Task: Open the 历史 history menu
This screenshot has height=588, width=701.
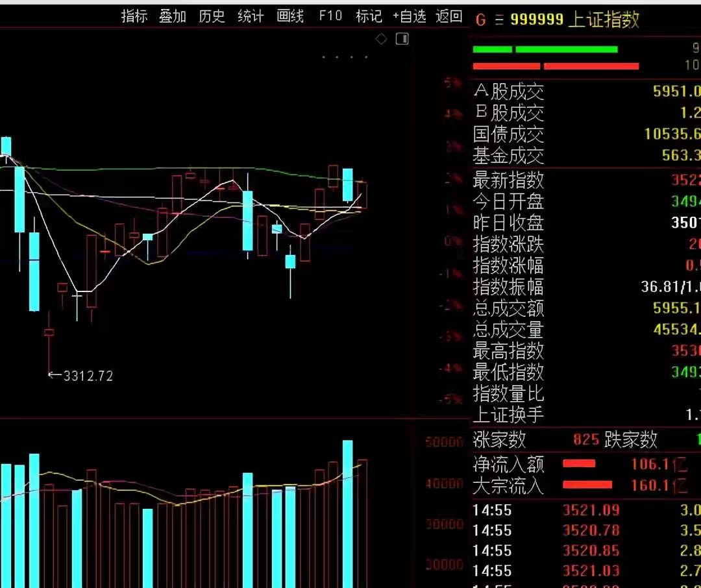Action: pyautogui.click(x=212, y=16)
